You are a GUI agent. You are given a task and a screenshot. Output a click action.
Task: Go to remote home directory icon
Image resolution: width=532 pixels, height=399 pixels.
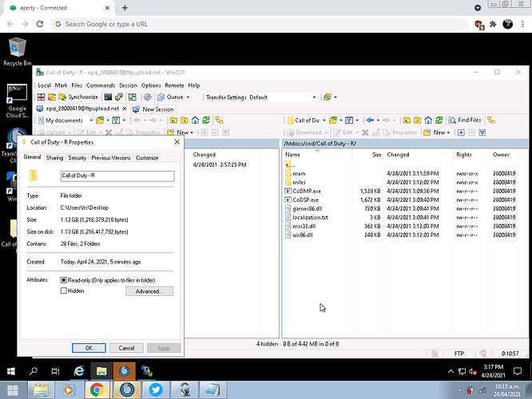coord(428,120)
